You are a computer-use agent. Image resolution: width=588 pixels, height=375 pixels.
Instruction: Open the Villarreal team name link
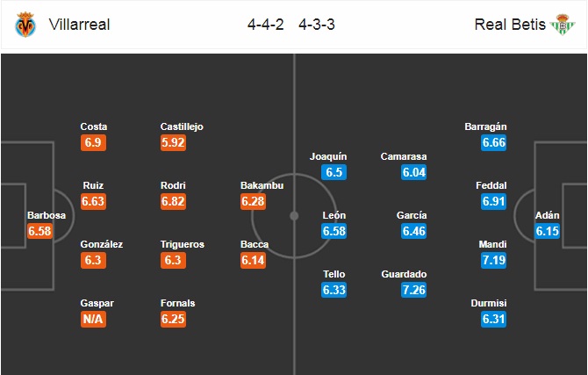coord(79,25)
